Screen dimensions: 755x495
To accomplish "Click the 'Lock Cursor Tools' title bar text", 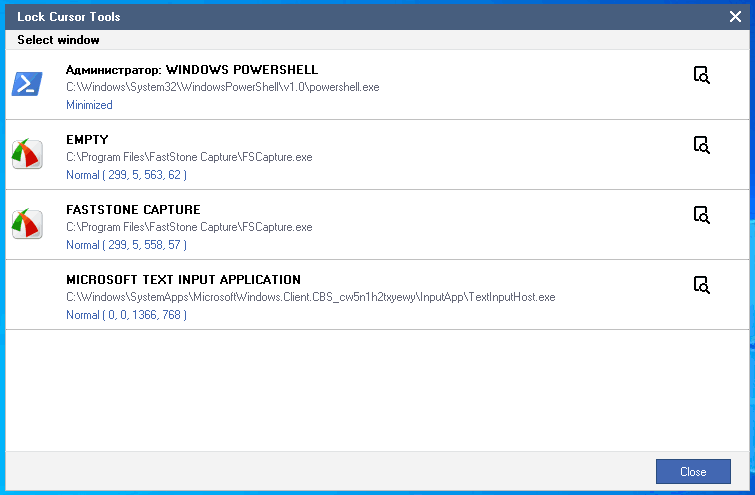I will click(x=68, y=17).
